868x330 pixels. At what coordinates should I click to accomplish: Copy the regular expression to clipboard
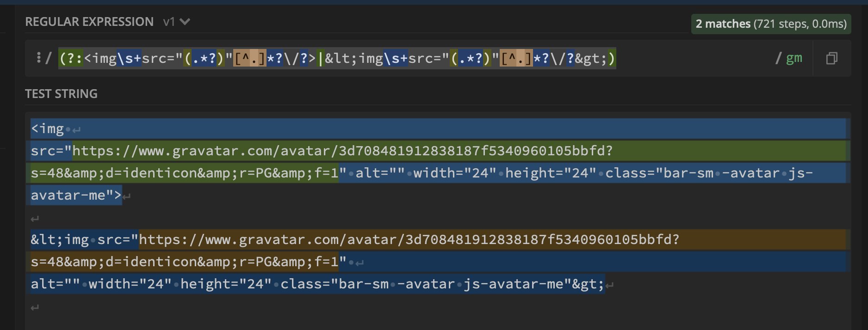pyautogui.click(x=831, y=58)
